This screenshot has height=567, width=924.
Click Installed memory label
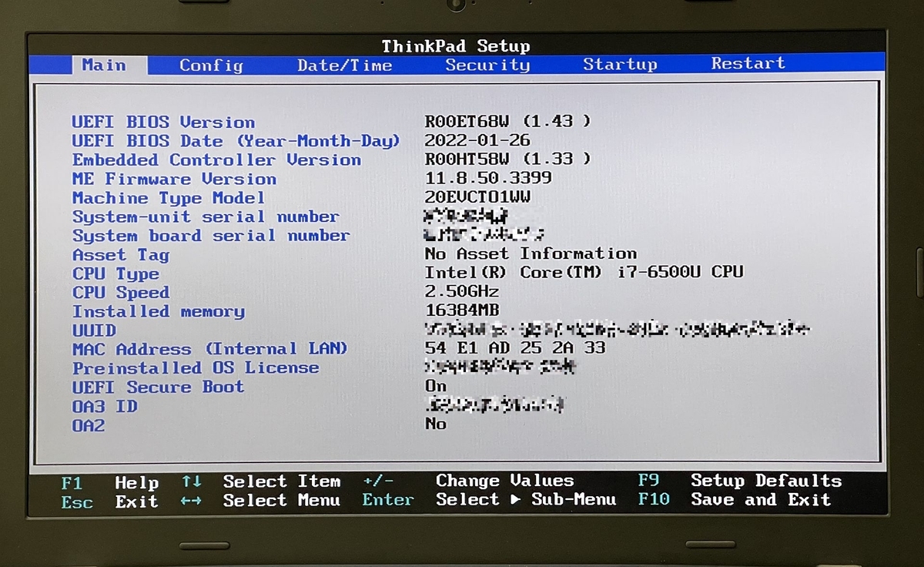tap(158, 311)
